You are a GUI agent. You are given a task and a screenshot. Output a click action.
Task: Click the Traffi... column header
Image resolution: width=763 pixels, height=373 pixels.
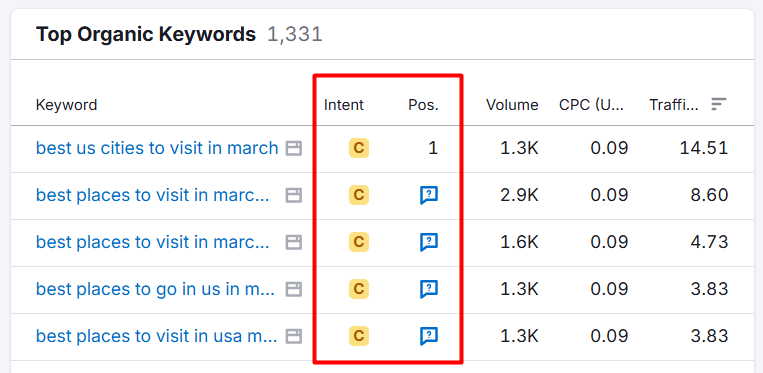click(674, 105)
